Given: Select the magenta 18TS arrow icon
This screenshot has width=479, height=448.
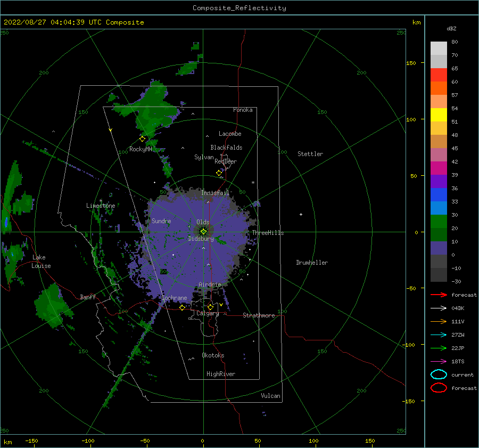Looking at the screenshot, I should [x=439, y=362].
